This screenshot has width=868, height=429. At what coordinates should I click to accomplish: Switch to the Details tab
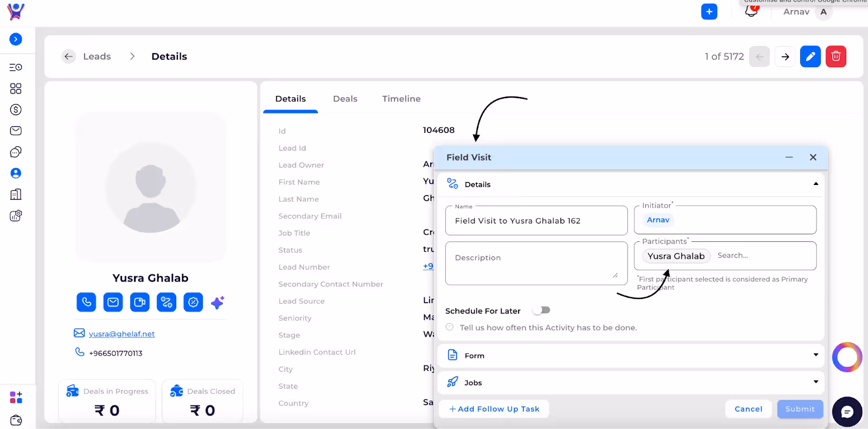coord(291,99)
